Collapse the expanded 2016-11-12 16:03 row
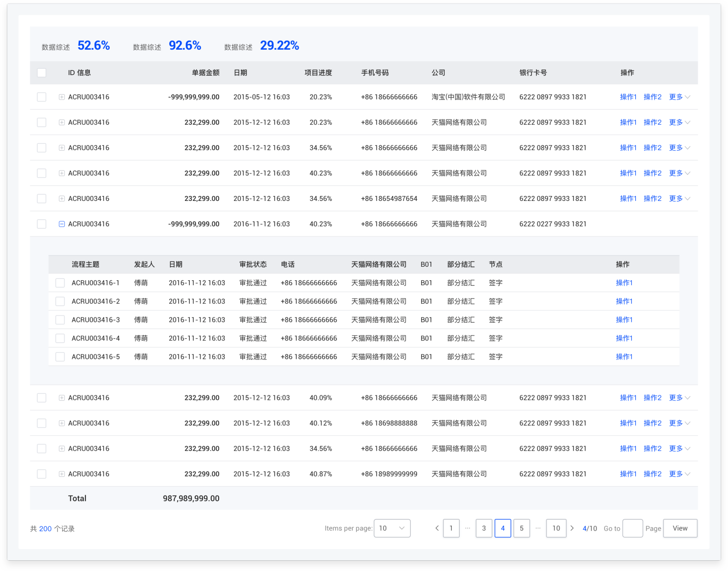Screen dimensions: 728x571 61,224
